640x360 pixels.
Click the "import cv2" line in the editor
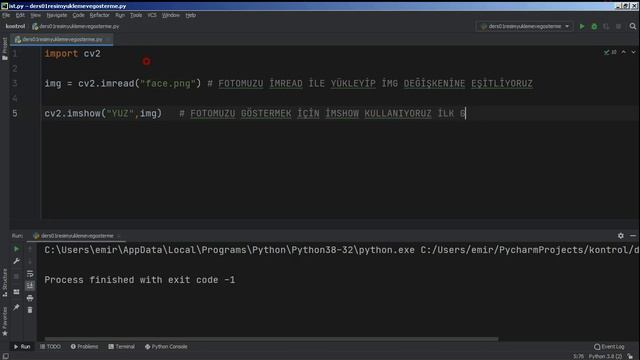click(x=72, y=53)
